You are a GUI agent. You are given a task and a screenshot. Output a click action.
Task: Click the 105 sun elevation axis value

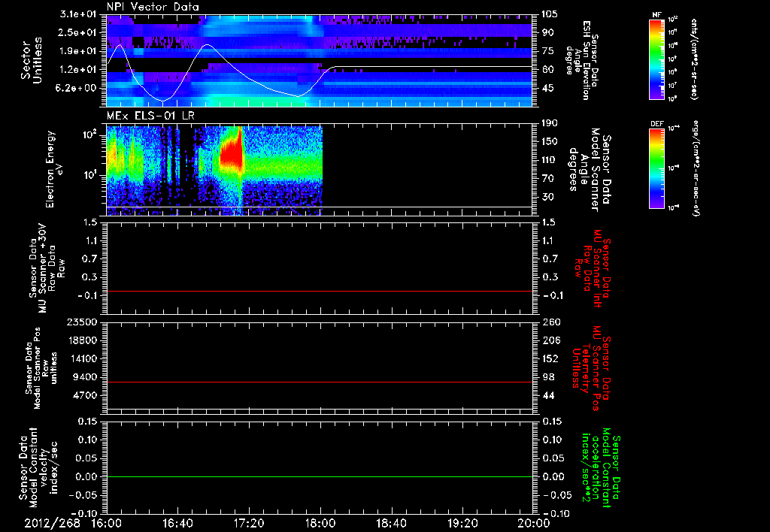550,14
